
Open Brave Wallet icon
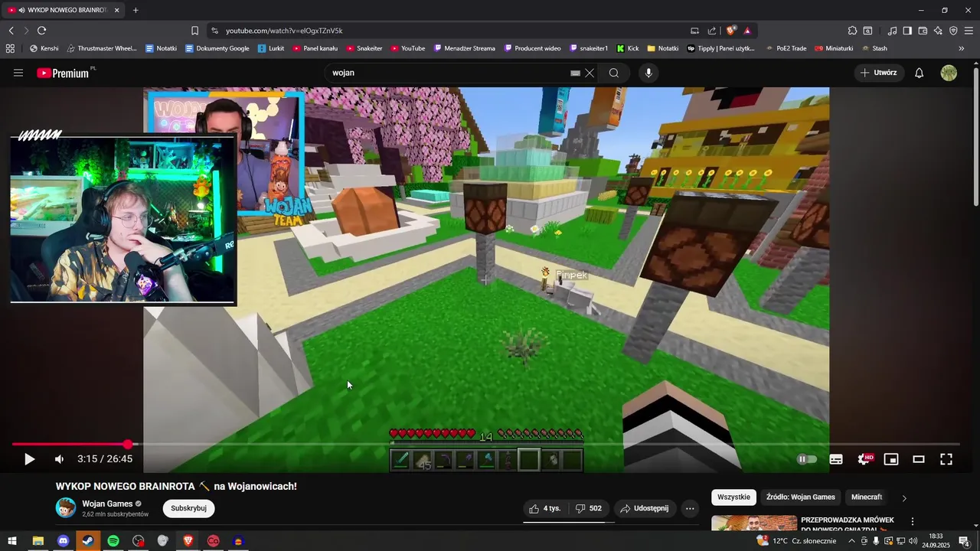(923, 31)
